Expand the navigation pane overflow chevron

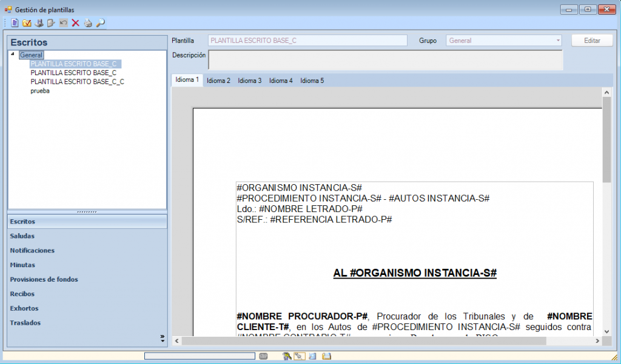162,338
